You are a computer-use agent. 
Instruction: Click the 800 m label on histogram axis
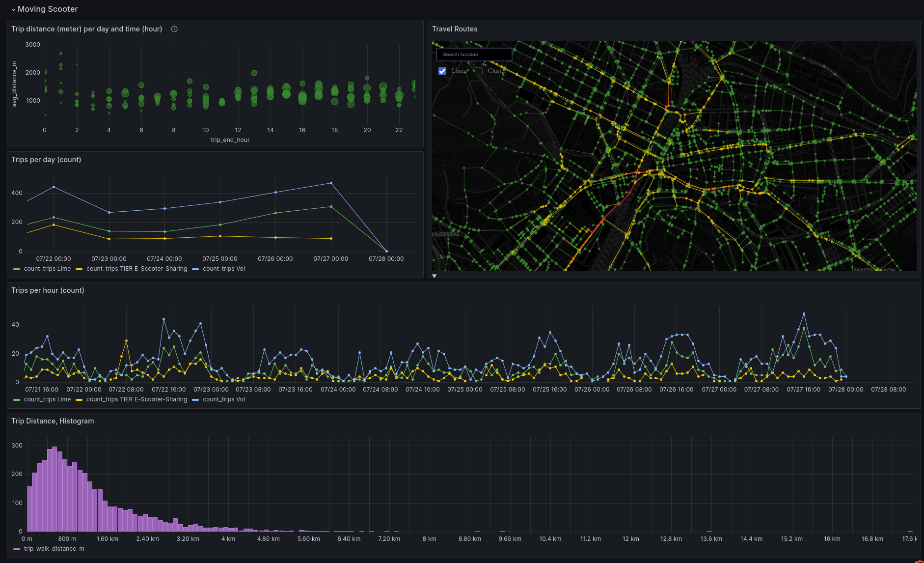tap(67, 539)
